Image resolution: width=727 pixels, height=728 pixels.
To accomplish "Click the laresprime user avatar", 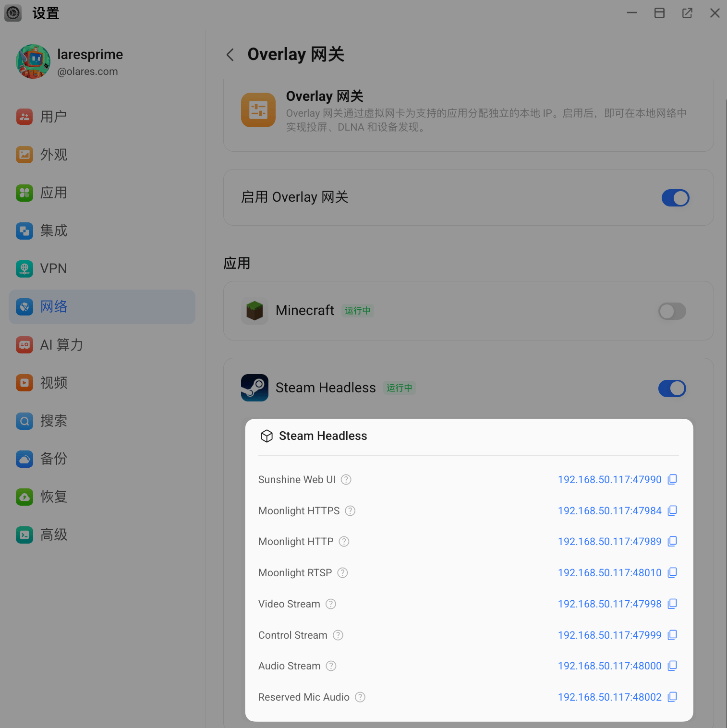I will click(33, 61).
